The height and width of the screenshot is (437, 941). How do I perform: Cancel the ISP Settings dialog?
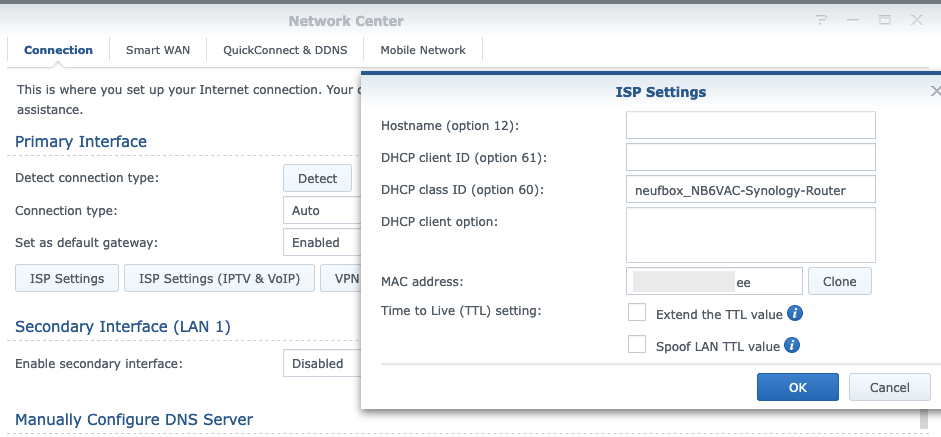click(889, 387)
